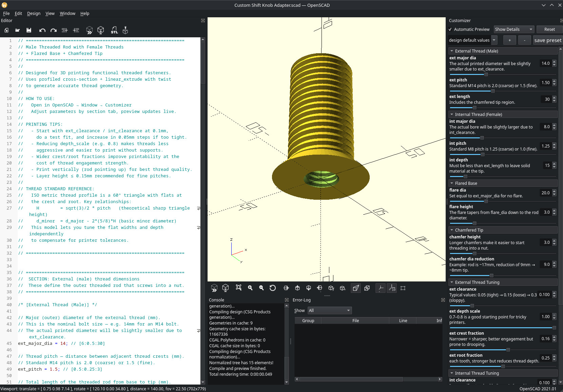Screen dimensions: 563x392
Task: Toggle the Automatic Preview checkbox
Action: (x=450, y=30)
